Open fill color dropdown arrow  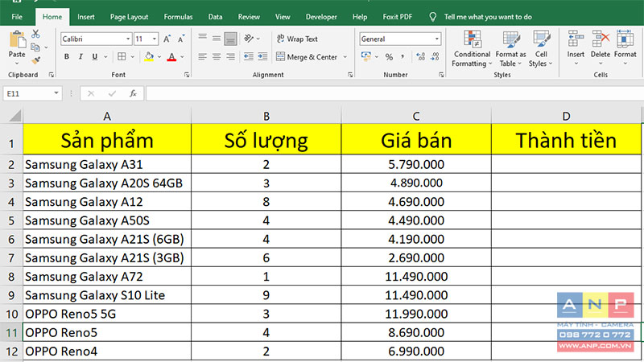coord(159,57)
